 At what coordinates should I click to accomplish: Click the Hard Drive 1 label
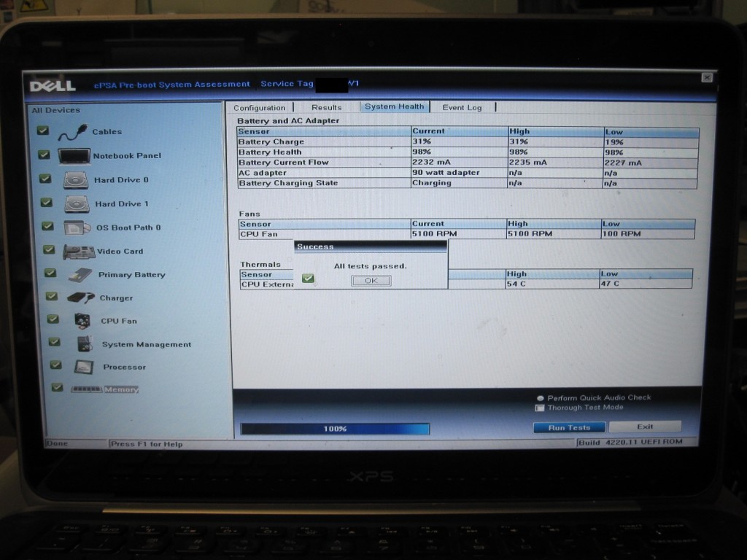pyautogui.click(x=122, y=204)
